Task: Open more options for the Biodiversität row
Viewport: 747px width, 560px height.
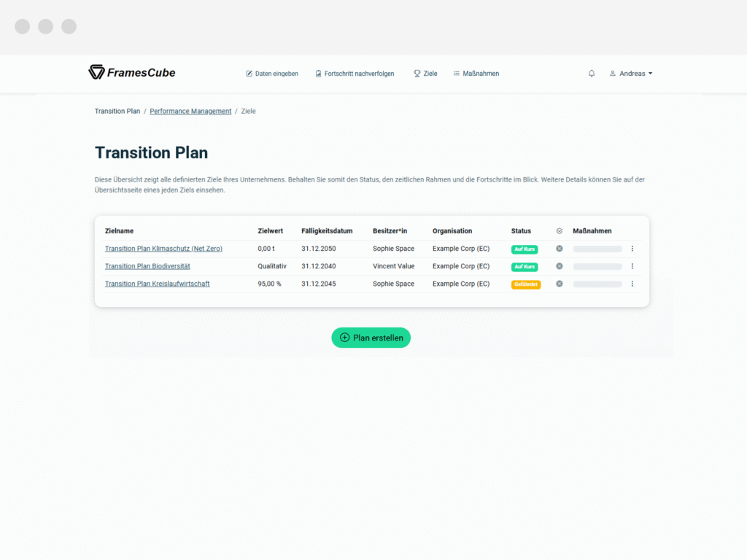Action: [632, 266]
